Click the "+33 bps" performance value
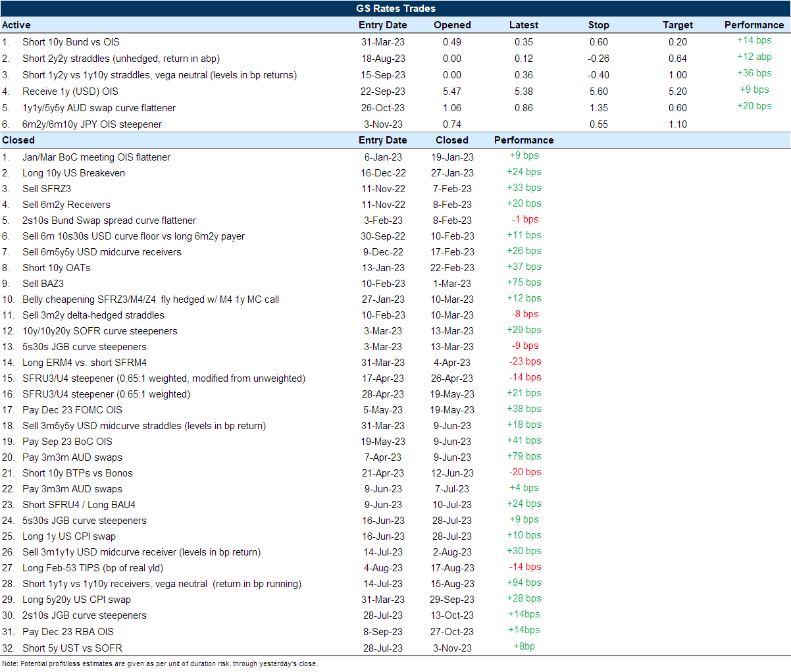The image size is (791, 672). point(524,188)
